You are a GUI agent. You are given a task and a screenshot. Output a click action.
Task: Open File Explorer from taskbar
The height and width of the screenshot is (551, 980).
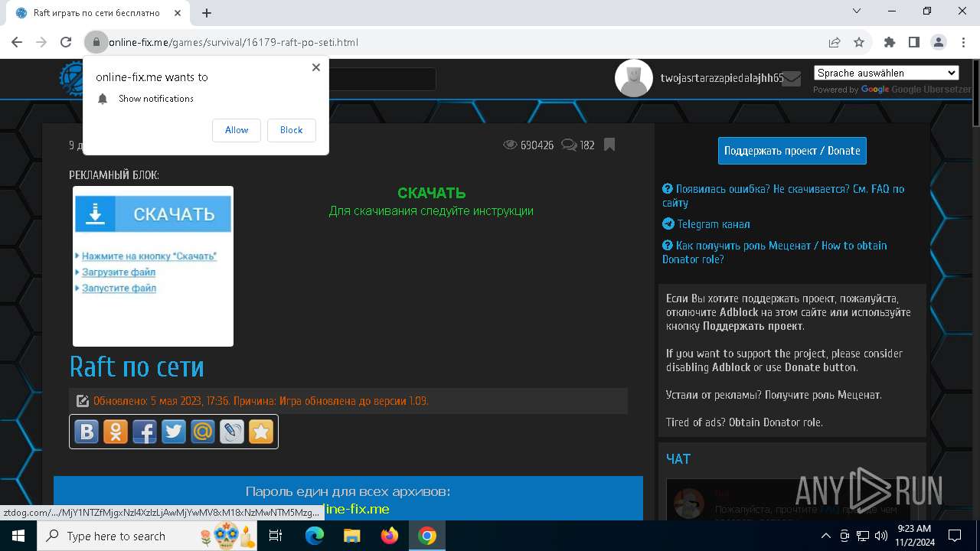[351, 536]
